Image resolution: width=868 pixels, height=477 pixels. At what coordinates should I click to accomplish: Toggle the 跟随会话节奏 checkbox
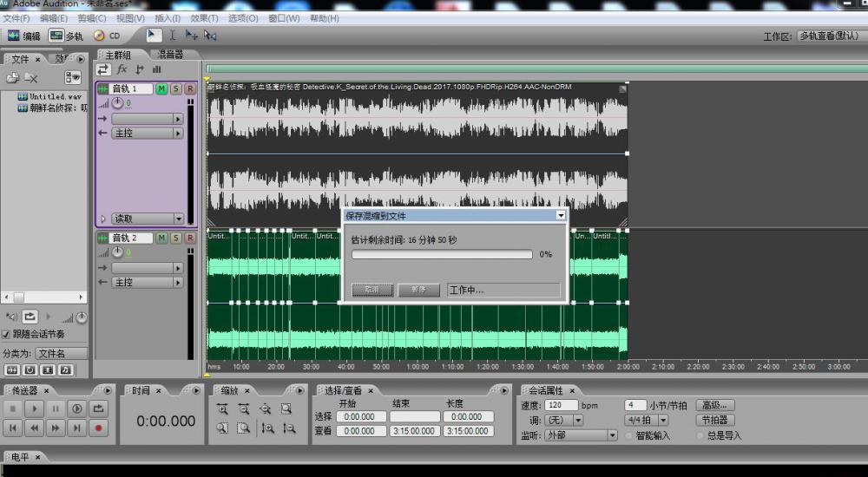[6, 334]
